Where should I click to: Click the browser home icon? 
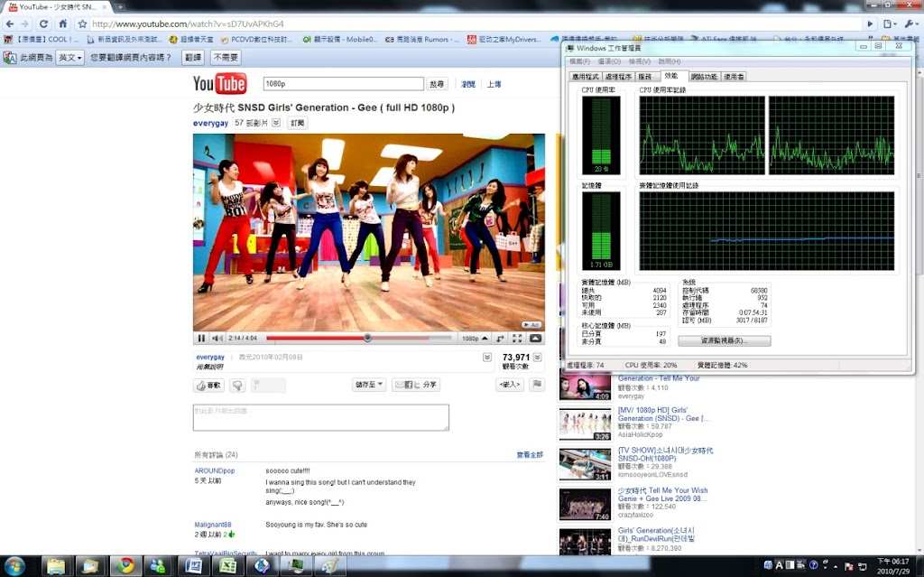(x=62, y=24)
